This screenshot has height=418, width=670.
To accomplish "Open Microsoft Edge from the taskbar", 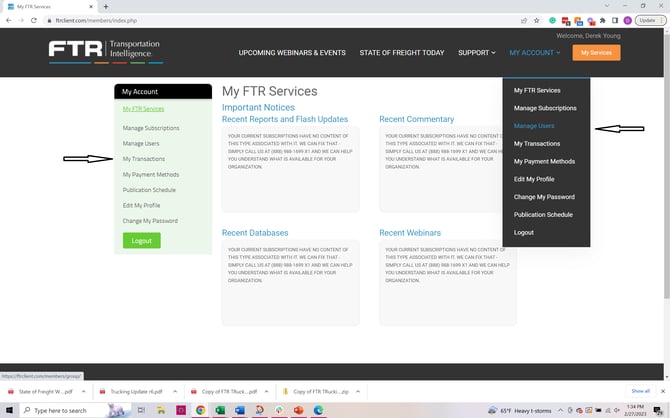I will click(318, 410).
